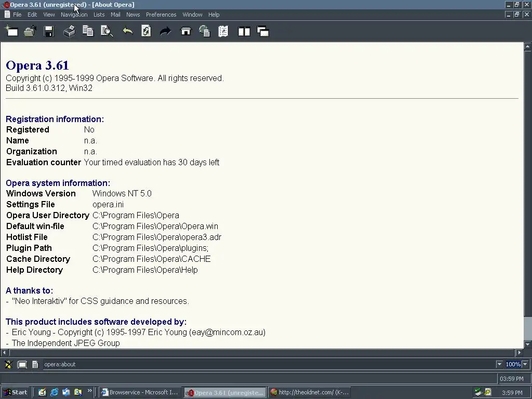Cascade windows with overlapping windows icon

[263, 32]
